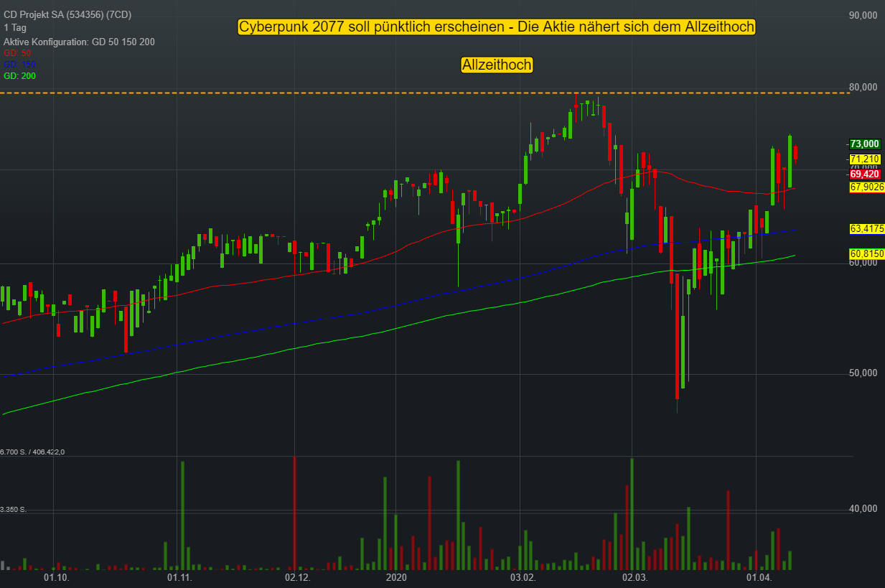
Task: Click the red "69,420" price tag
Action: click(x=865, y=174)
